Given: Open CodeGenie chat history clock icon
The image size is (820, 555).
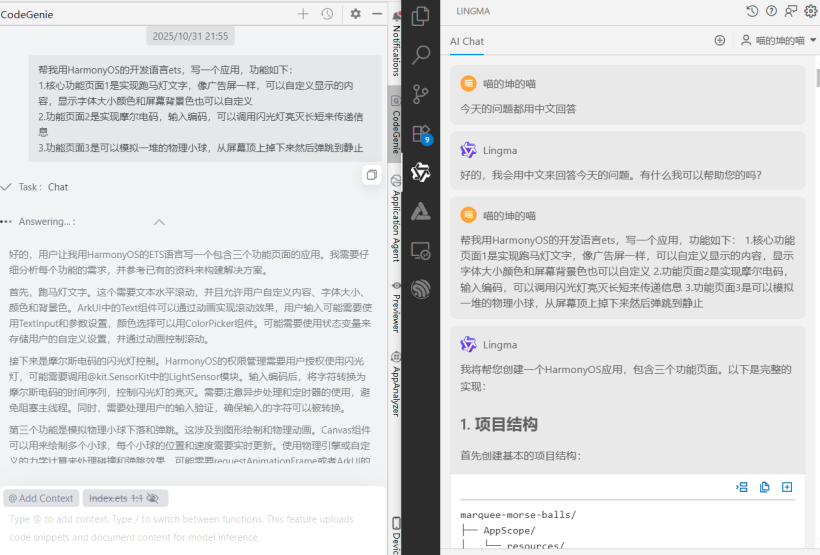Looking at the screenshot, I should point(327,14).
